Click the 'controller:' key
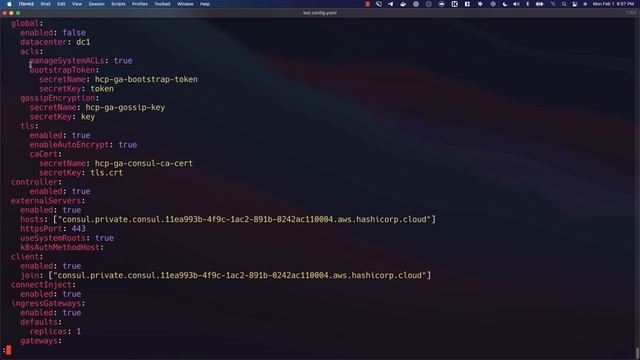Image resolution: width=640 pixels, height=360 pixels. 36,182
